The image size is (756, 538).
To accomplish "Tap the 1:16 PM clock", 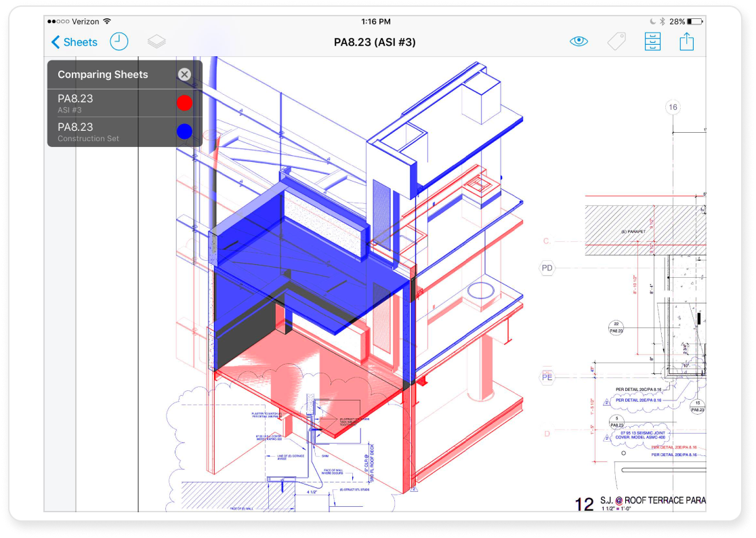I will pyautogui.click(x=375, y=21).
